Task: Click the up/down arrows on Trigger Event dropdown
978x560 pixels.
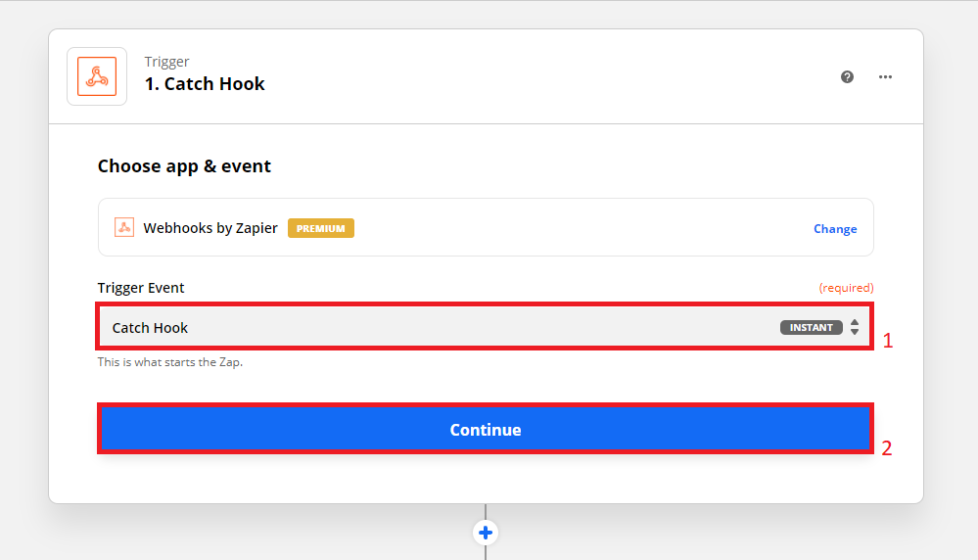Action: point(855,327)
